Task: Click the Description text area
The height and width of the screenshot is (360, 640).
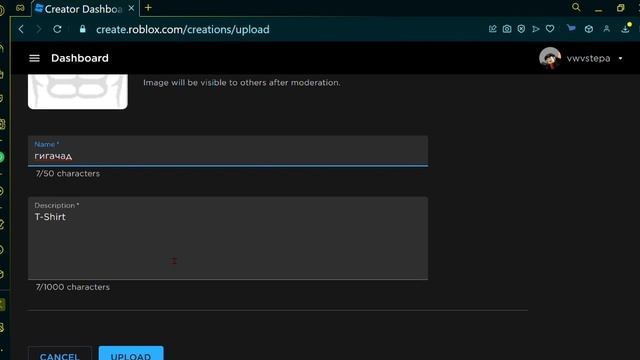Action: click(228, 238)
